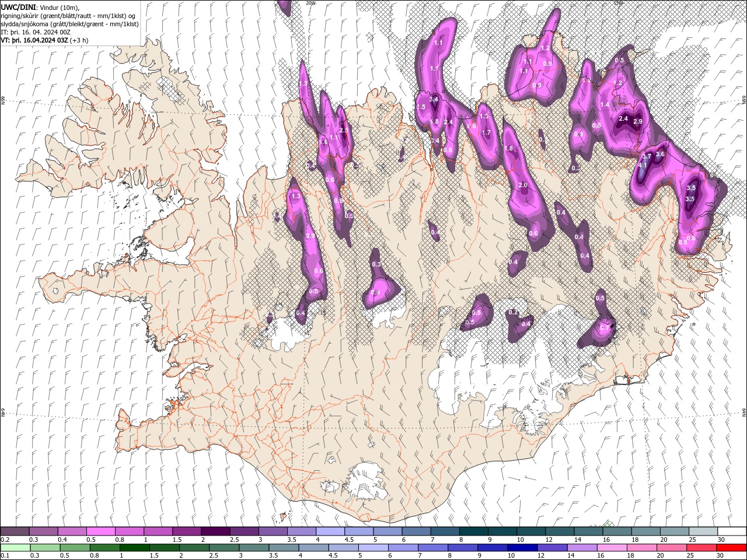Click the 1.7 snowfall value on the map
Image resolution: width=747 pixels, height=560 pixels.
tap(486, 132)
